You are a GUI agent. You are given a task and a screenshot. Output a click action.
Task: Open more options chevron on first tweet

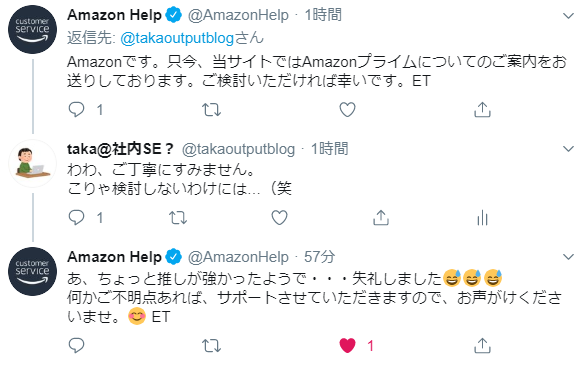(568, 16)
